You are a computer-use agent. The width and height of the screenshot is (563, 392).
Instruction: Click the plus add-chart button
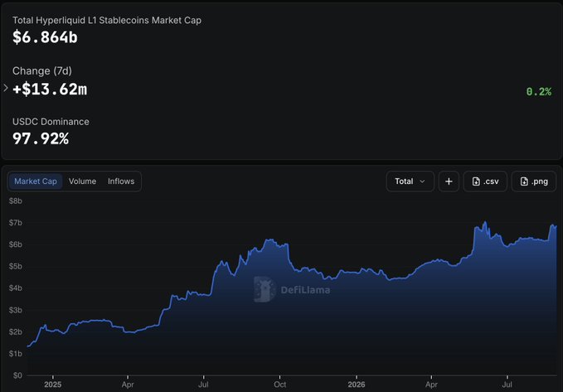449,181
